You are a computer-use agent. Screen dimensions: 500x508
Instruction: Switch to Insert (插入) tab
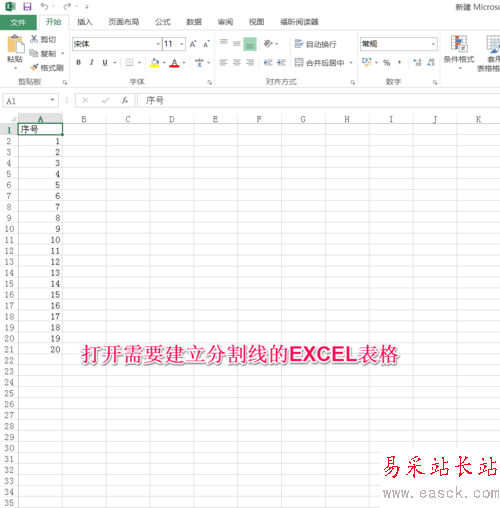(84, 22)
